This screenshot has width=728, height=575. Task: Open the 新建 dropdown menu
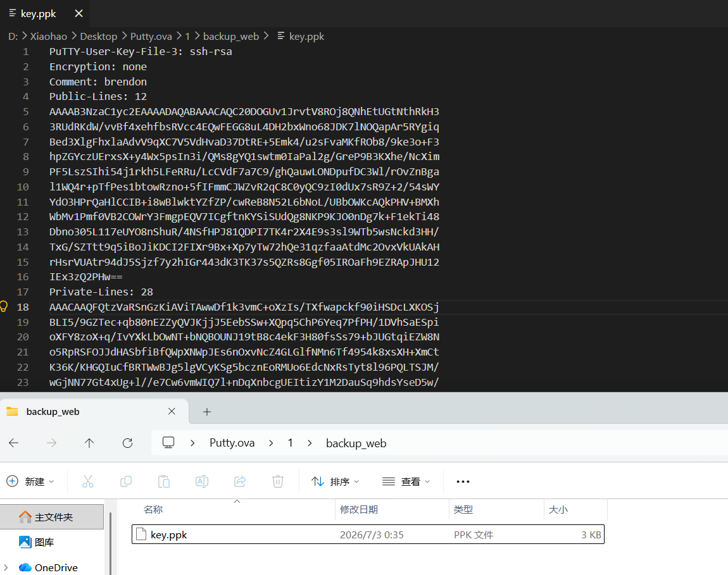[x=30, y=481]
